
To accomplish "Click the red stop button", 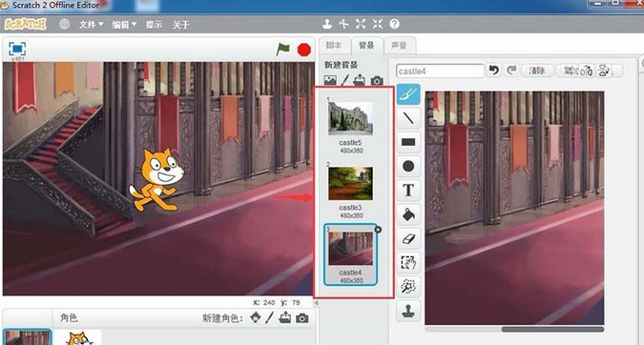I will (x=304, y=50).
